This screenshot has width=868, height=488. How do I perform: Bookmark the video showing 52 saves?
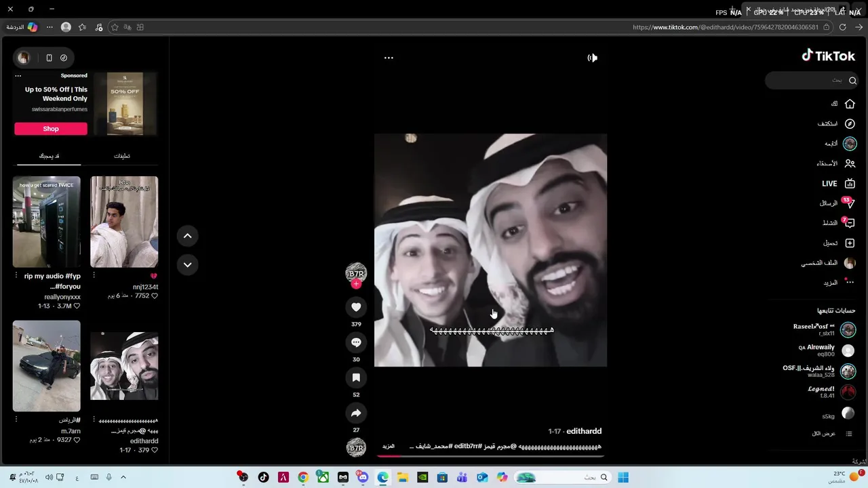pos(356,378)
